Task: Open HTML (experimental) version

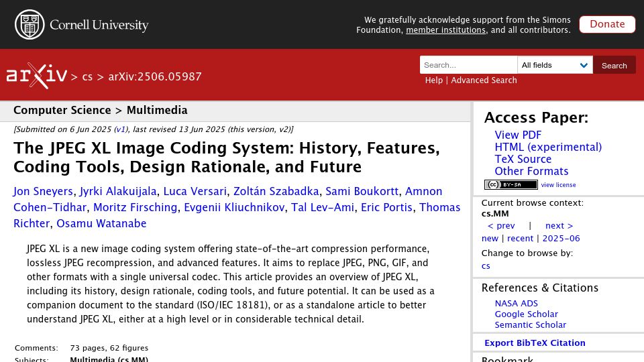Action: coord(548,147)
